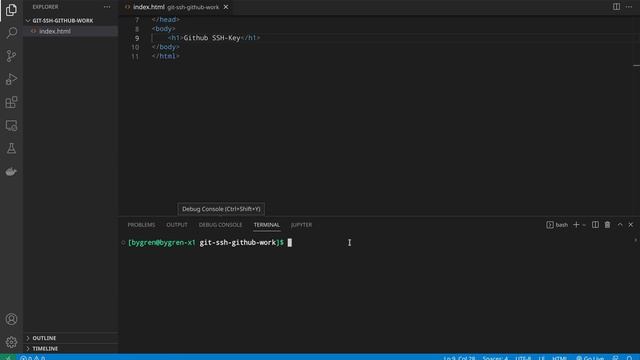Switch to the Debug Console tab

point(220,225)
